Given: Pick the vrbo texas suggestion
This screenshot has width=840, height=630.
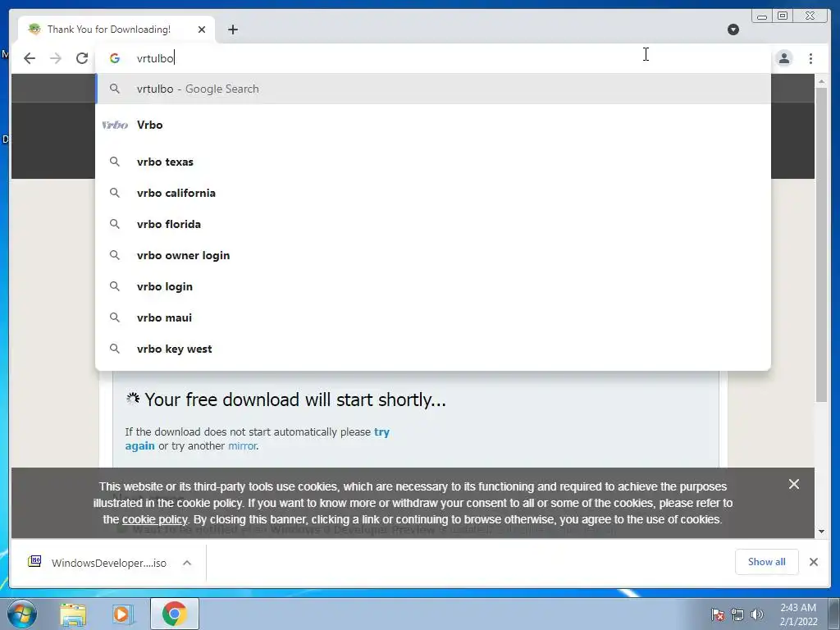Looking at the screenshot, I should point(433,162).
